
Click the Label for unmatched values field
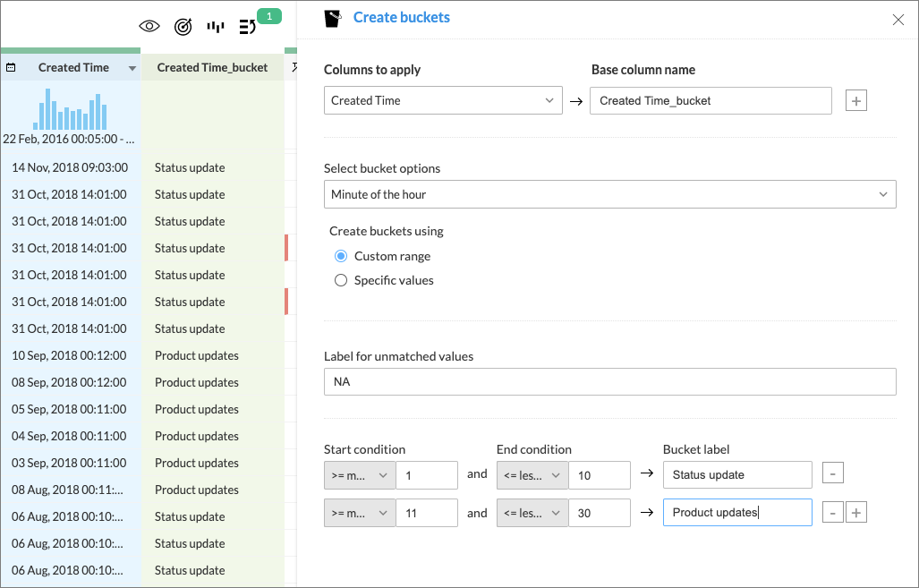click(609, 382)
